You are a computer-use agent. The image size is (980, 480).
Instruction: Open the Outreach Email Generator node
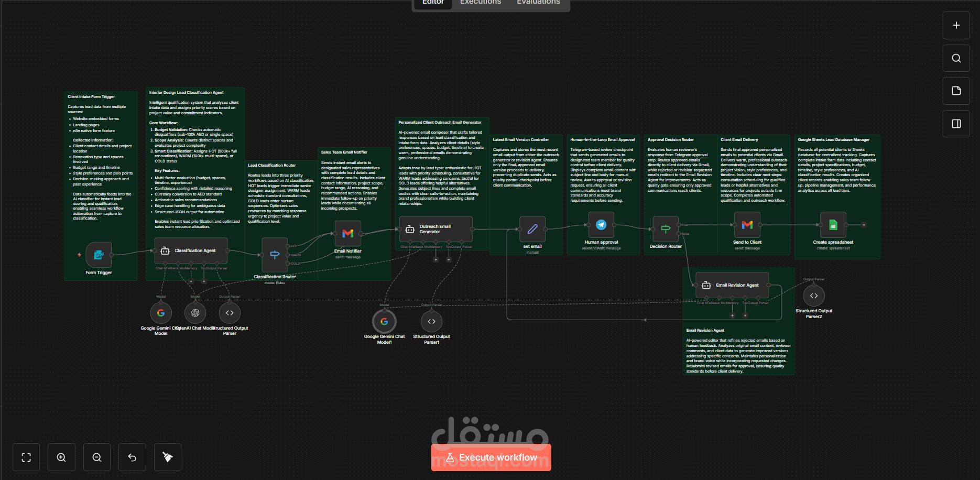click(435, 229)
